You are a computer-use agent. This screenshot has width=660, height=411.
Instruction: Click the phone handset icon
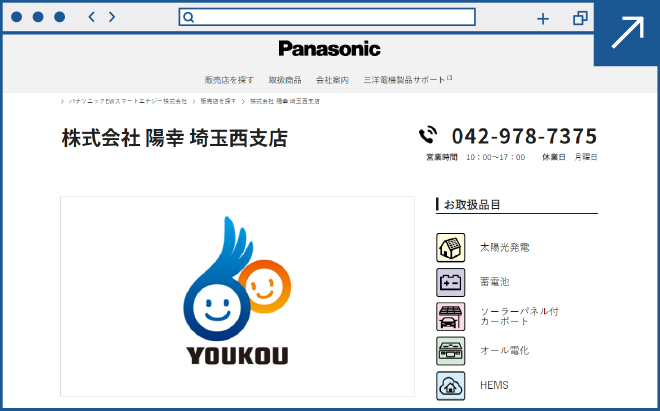(428, 135)
